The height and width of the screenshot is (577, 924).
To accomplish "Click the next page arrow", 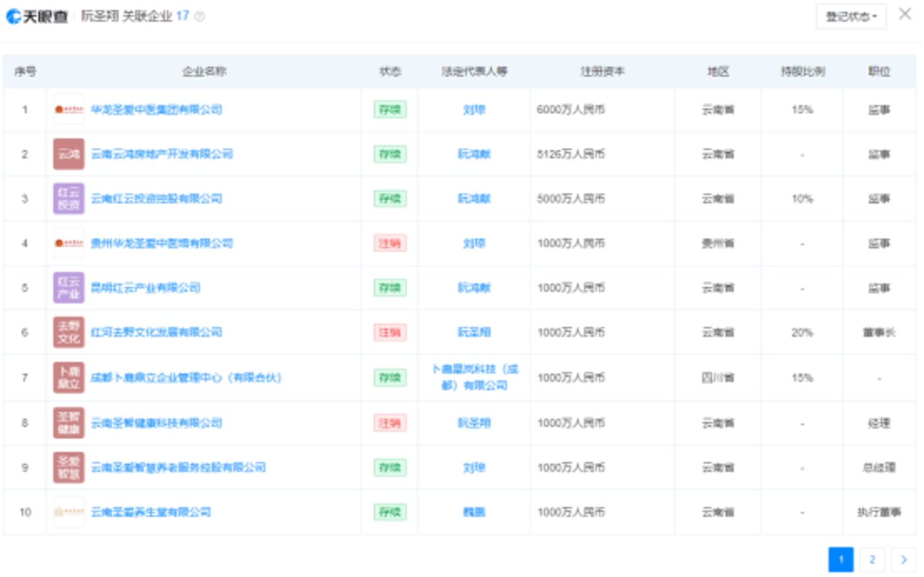I will tap(903, 559).
